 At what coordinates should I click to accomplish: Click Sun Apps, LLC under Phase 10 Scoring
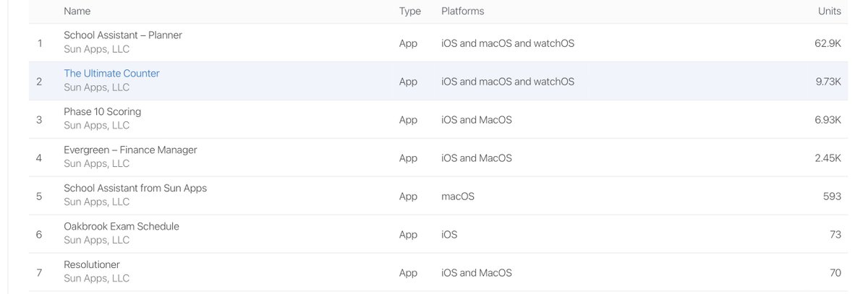tap(96, 125)
